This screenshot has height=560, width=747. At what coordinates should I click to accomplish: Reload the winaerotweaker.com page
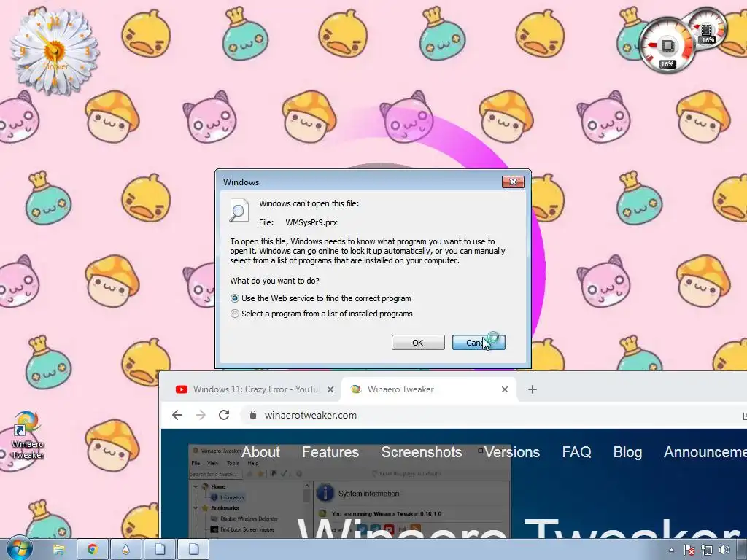pos(224,415)
